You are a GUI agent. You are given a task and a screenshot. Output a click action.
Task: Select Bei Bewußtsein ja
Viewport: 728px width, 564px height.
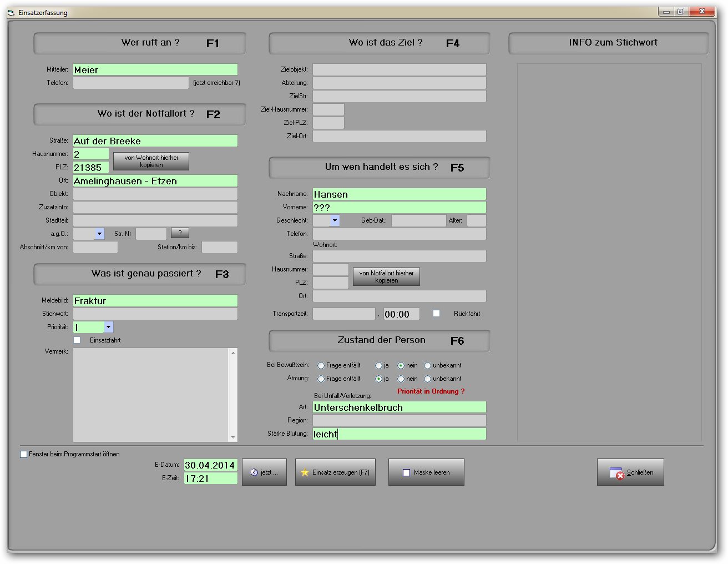coord(378,365)
